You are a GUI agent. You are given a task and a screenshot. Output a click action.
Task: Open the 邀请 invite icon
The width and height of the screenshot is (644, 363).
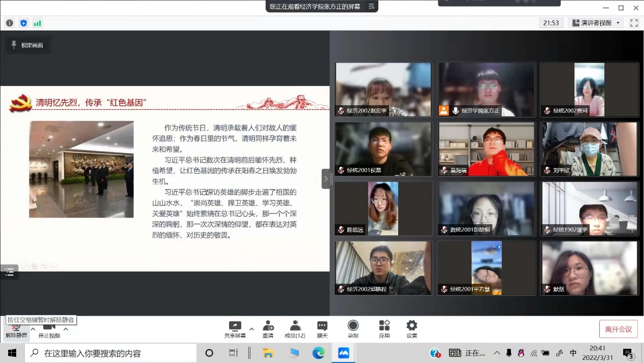tap(268, 329)
